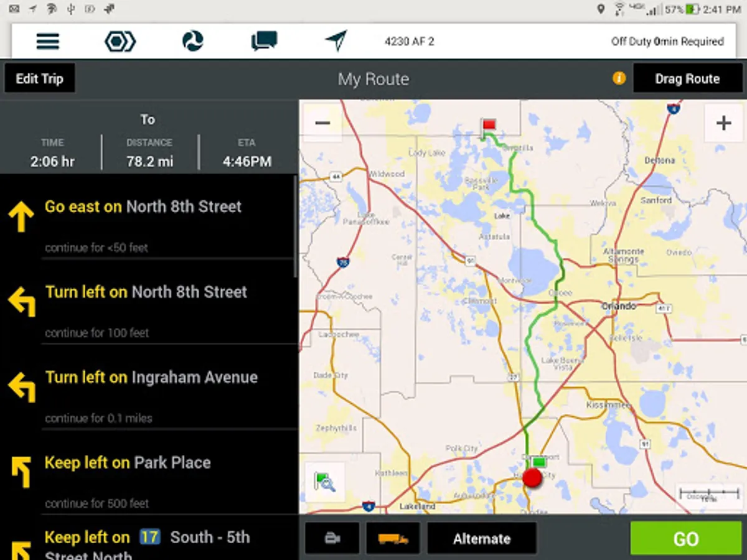
Task: Open the circular pinwheel status icon
Action: (x=192, y=42)
